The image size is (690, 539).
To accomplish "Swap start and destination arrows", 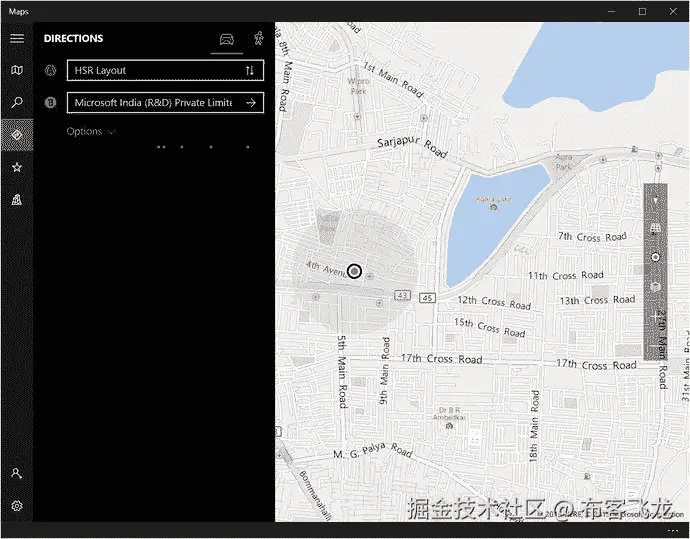I will tap(250, 70).
